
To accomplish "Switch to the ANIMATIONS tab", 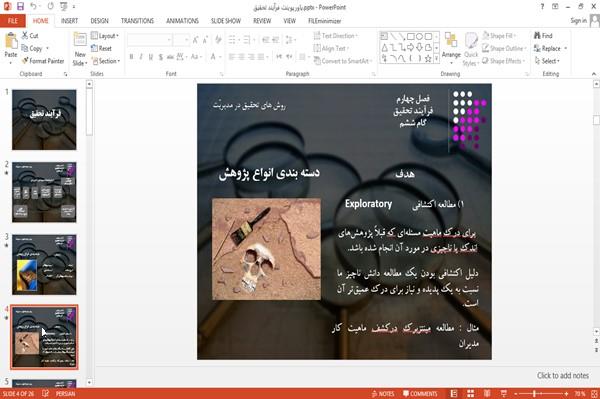I will point(183,21).
